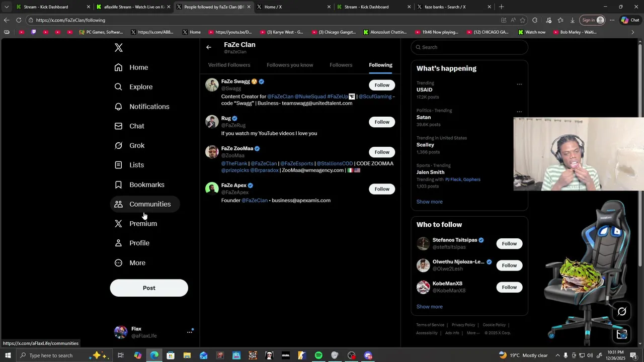644x362 pixels.
Task: Open Rug's profile picture
Action: [212, 122]
